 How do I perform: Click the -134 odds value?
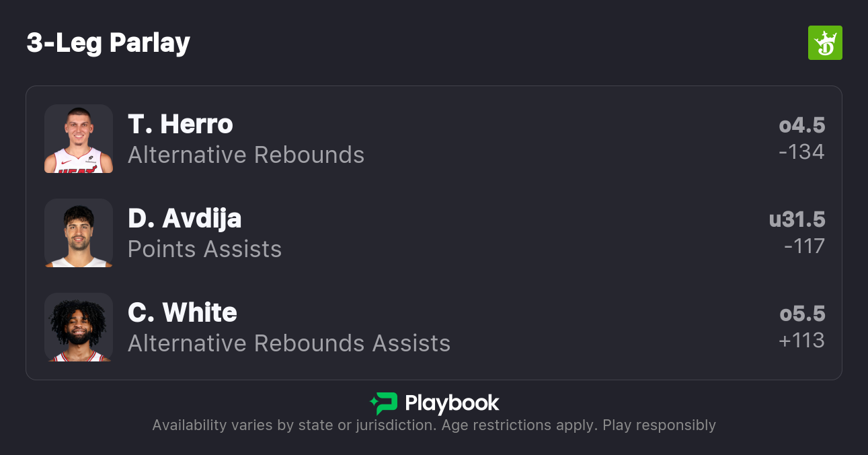click(x=801, y=152)
